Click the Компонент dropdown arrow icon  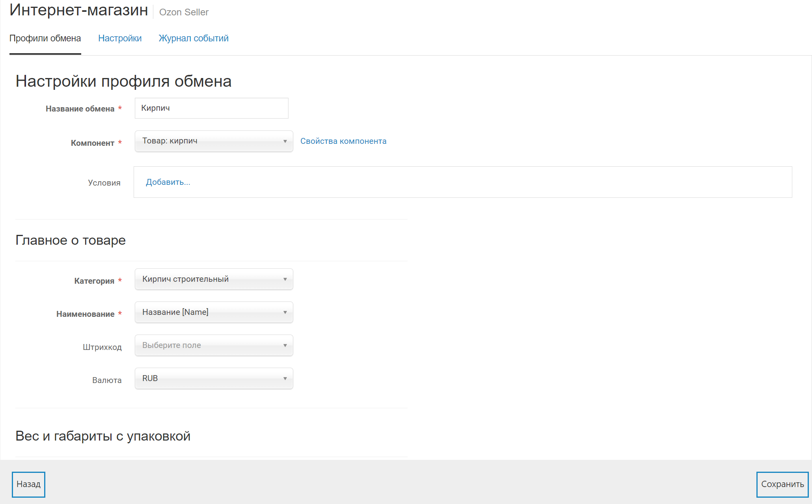(285, 141)
